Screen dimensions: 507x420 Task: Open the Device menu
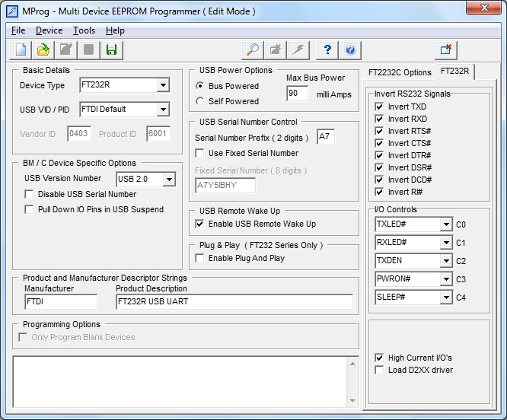[x=49, y=30]
